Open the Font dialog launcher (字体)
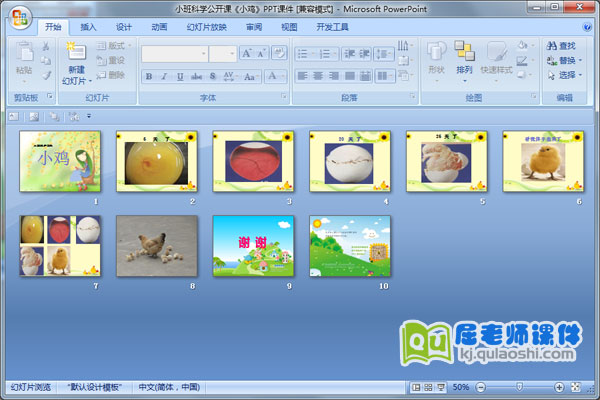 [x=284, y=96]
